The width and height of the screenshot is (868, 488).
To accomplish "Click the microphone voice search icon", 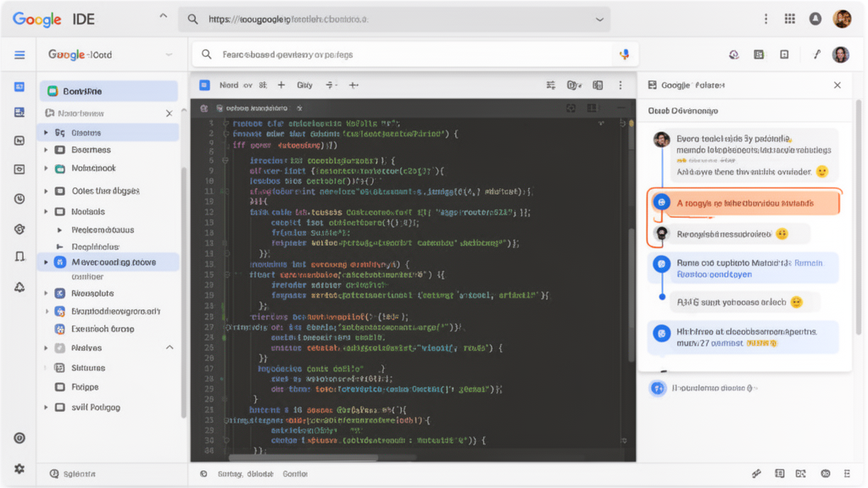I will [625, 54].
